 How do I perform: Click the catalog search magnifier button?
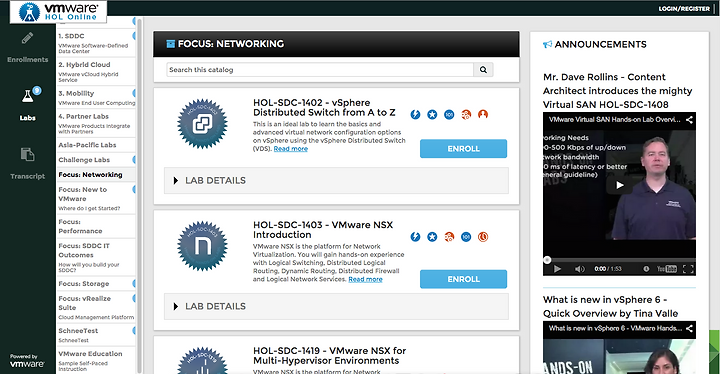(x=483, y=70)
